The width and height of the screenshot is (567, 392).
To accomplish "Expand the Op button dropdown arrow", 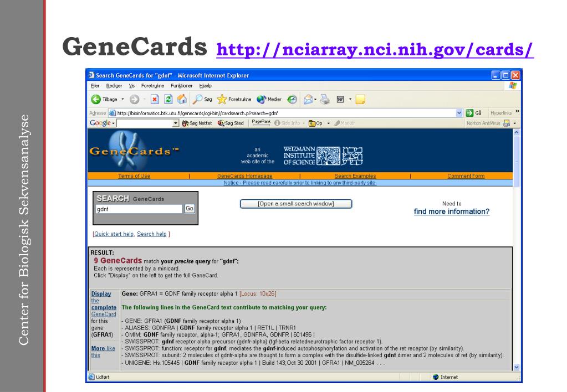I will [328, 123].
